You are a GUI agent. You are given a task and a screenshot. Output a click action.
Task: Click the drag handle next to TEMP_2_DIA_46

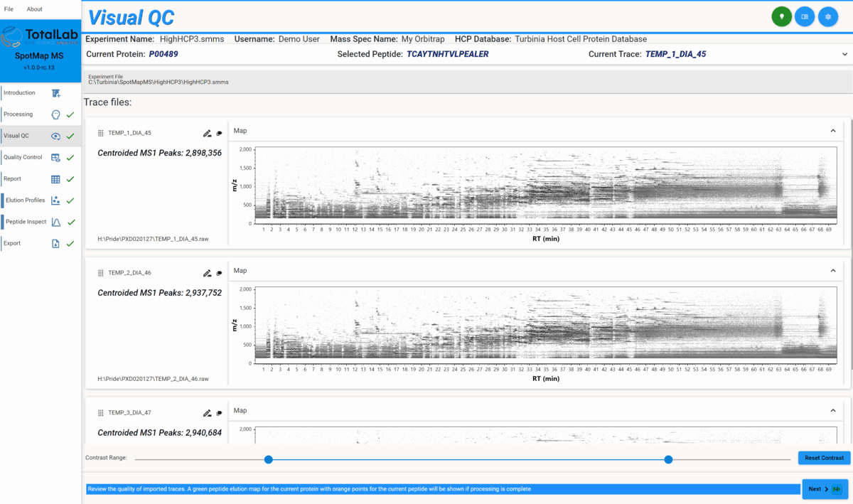[x=100, y=273]
